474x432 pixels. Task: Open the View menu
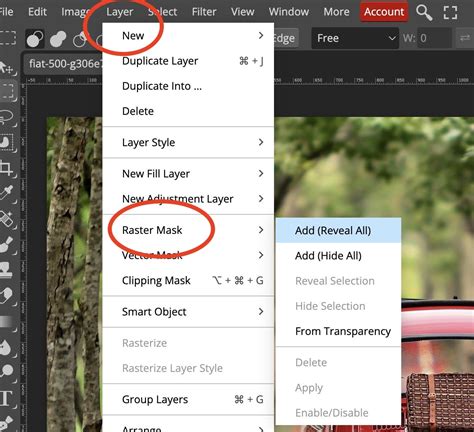(242, 12)
